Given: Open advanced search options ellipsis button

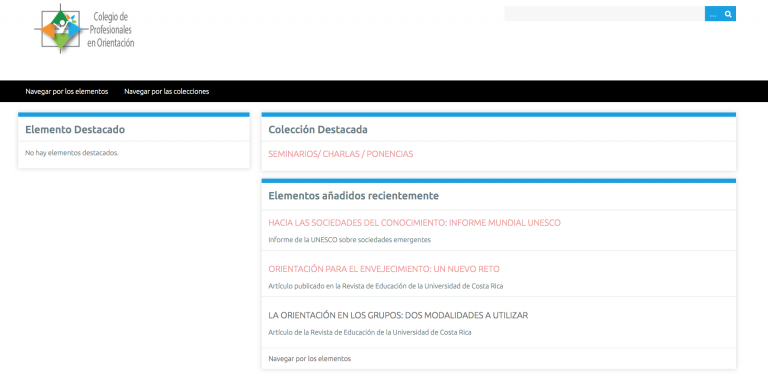Looking at the screenshot, I should pos(713,14).
